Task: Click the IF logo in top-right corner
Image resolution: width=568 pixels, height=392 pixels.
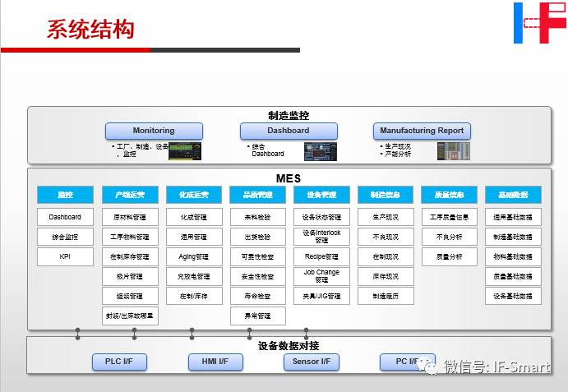Action: pyautogui.click(x=540, y=23)
